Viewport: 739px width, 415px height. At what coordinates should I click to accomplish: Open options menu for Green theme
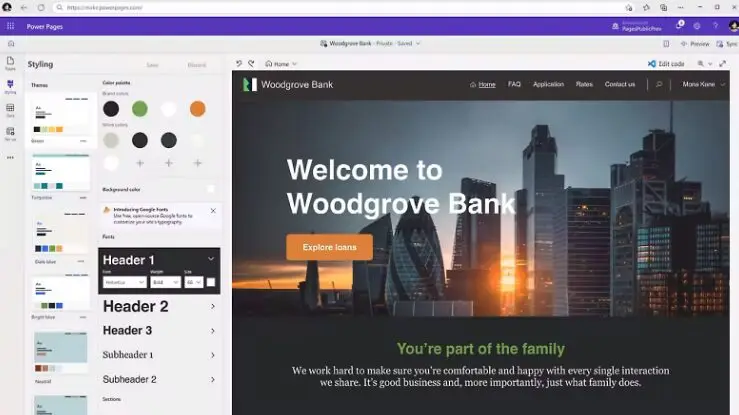coord(83,141)
